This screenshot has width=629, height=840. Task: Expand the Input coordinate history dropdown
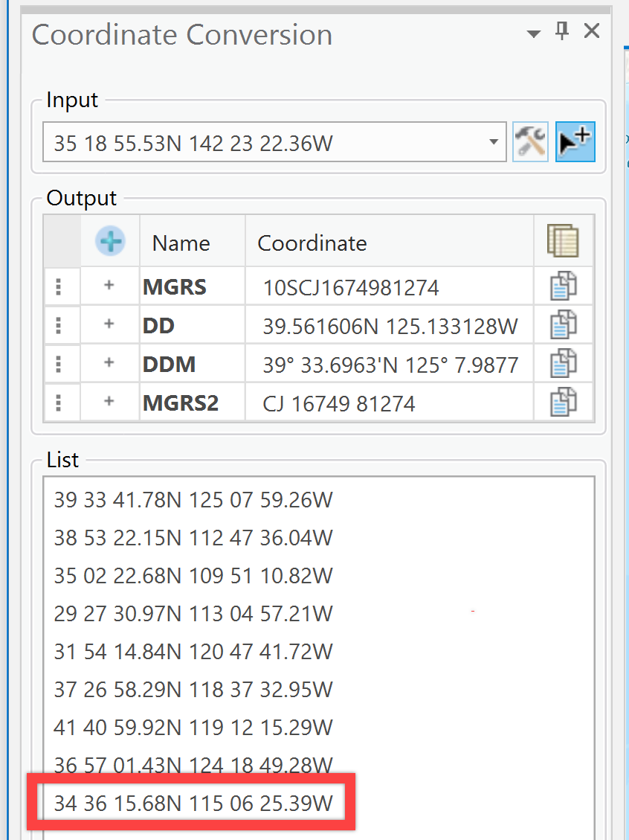[494, 143]
